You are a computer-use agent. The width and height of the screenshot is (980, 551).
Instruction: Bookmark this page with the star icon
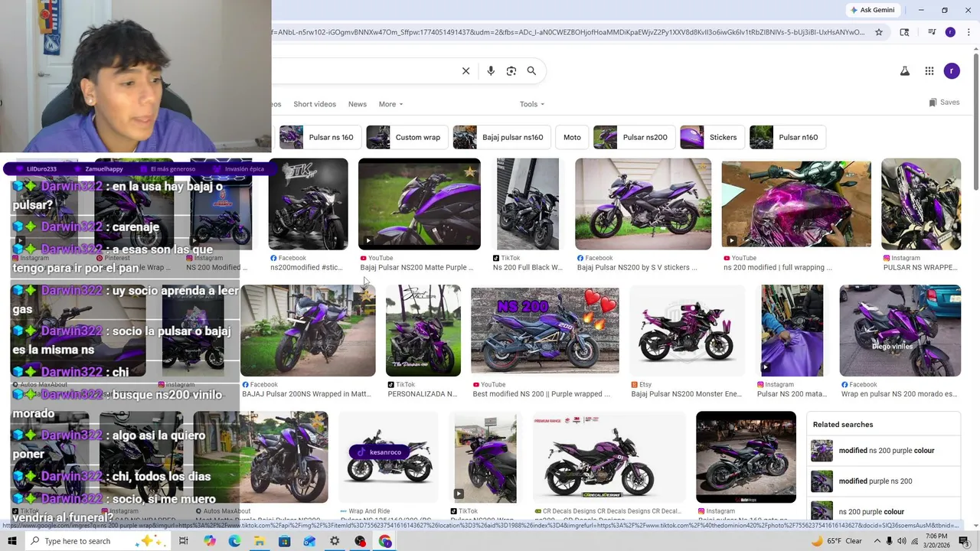(879, 32)
